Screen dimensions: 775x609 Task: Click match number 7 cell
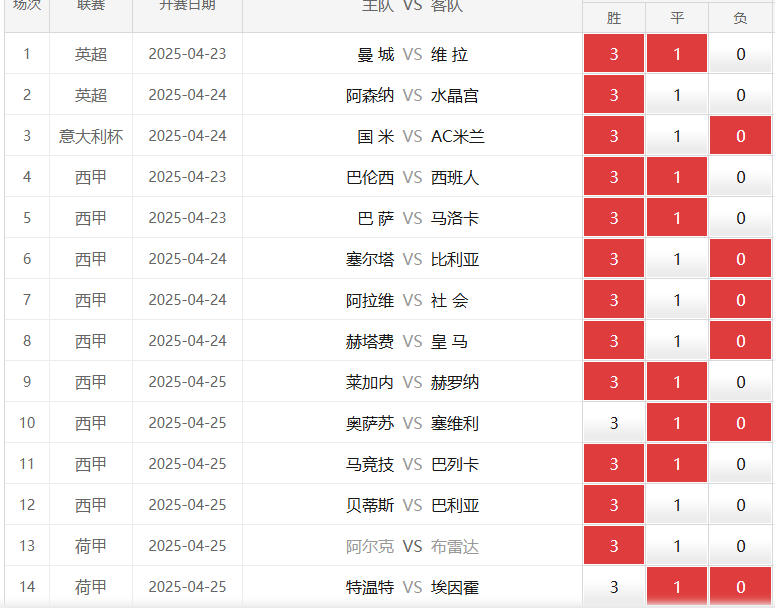tap(27, 300)
